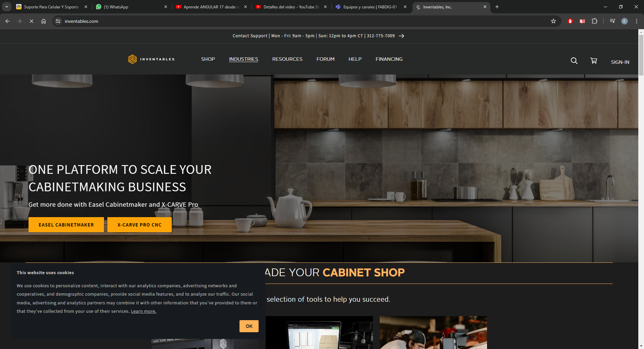Open the woodworker photo thumbnail
Screen dimensions: 644x349
coord(433,333)
